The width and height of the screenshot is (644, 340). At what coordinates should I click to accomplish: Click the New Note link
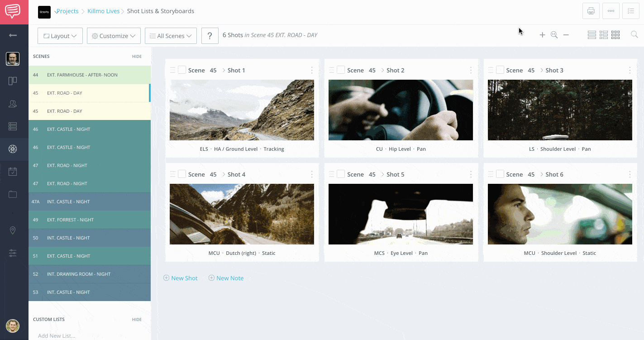coord(226,278)
